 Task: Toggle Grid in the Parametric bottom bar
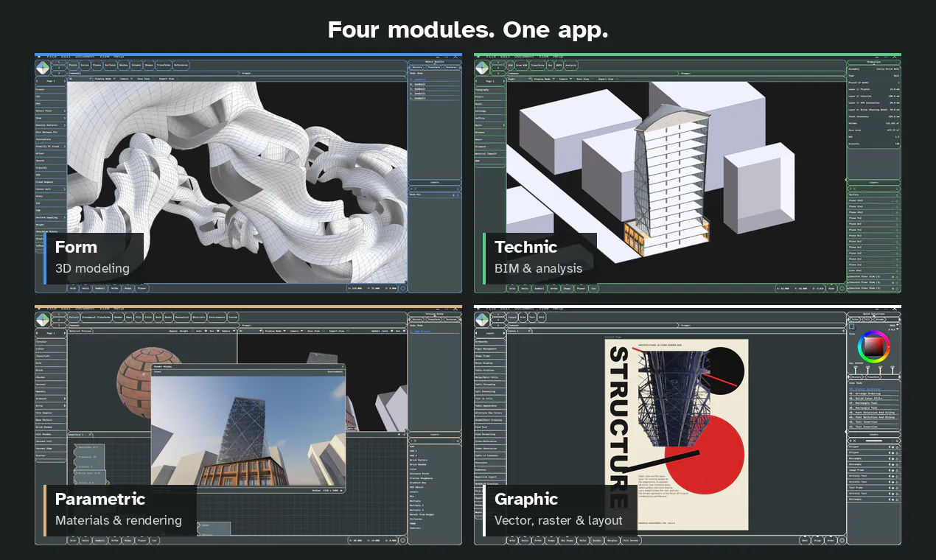(x=73, y=540)
